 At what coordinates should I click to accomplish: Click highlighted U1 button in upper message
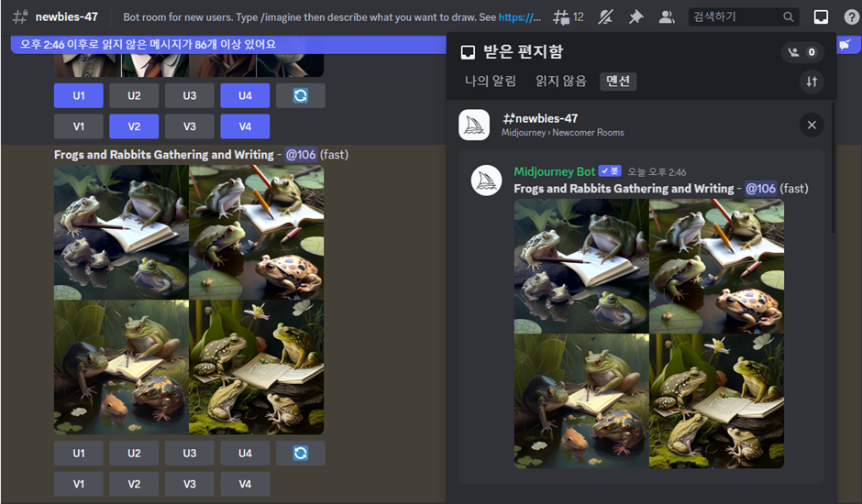(79, 95)
